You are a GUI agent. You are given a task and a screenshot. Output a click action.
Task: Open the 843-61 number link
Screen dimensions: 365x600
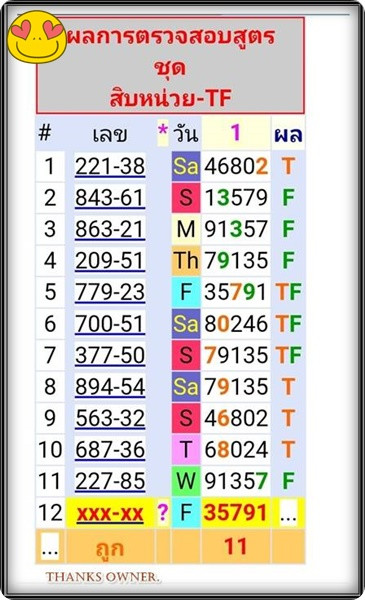pyautogui.click(x=110, y=198)
